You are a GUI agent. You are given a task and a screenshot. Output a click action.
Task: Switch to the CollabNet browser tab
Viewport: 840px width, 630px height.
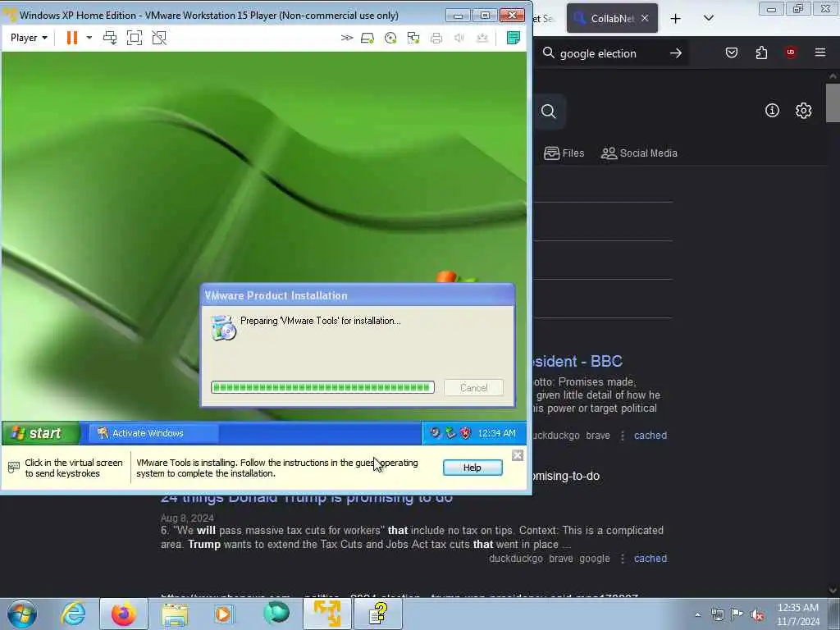pyautogui.click(x=612, y=18)
